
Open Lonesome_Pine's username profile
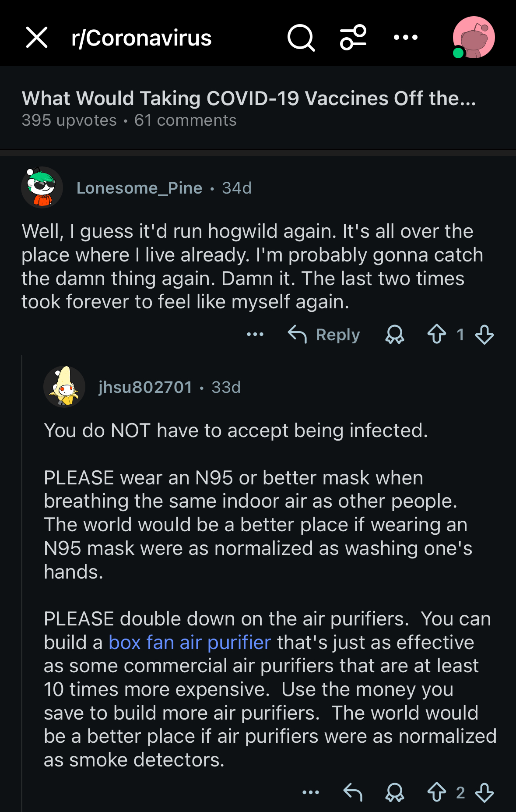(139, 188)
